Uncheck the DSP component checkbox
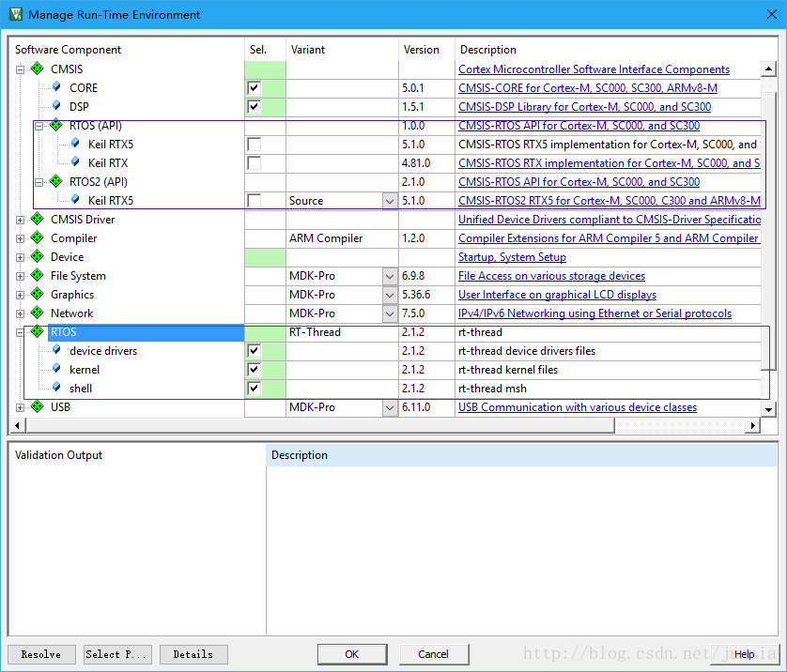The width and height of the screenshot is (787, 672). [254, 107]
